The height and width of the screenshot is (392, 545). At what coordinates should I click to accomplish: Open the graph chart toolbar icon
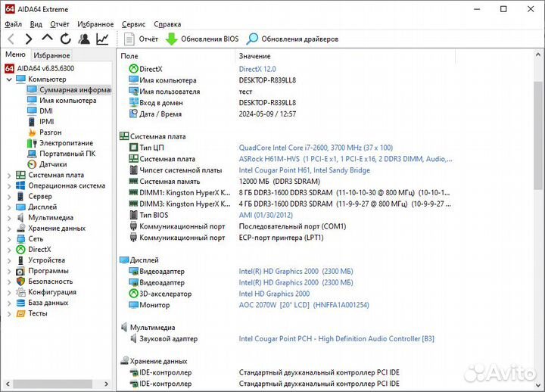[x=102, y=39]
